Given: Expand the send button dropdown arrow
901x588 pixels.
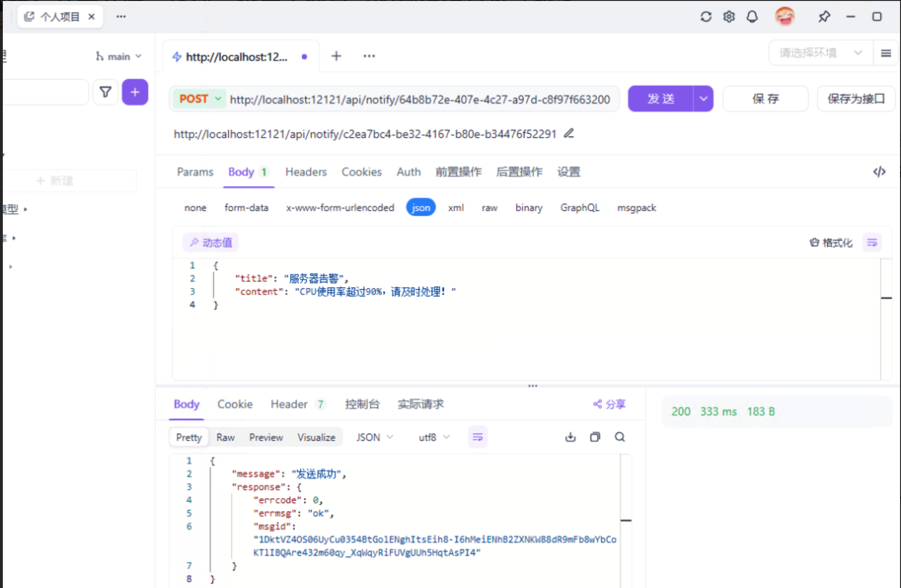Looking at the screenshot, I should [x=703, y=99].
